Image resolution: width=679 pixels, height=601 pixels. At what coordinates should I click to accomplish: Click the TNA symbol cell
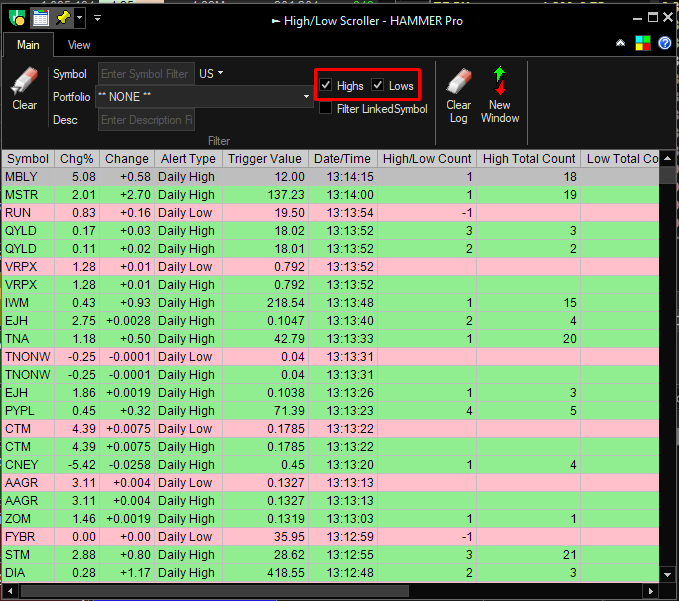click(x=28, y=339)
